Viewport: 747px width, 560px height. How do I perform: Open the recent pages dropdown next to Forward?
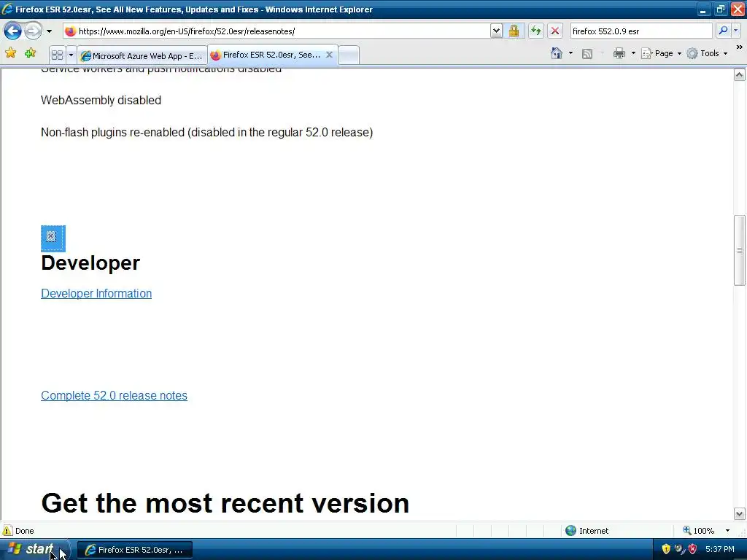point(49,31)
